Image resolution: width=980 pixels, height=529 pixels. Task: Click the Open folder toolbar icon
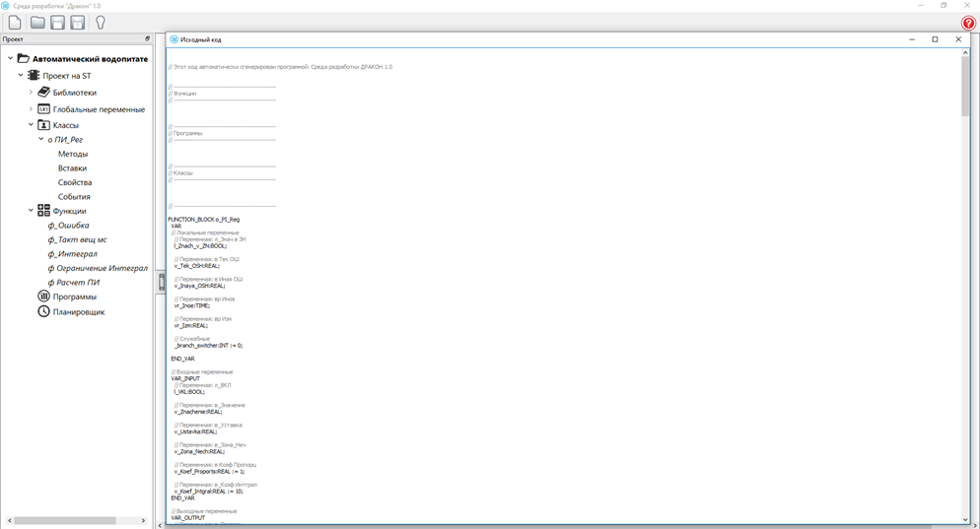coord(37,23)
